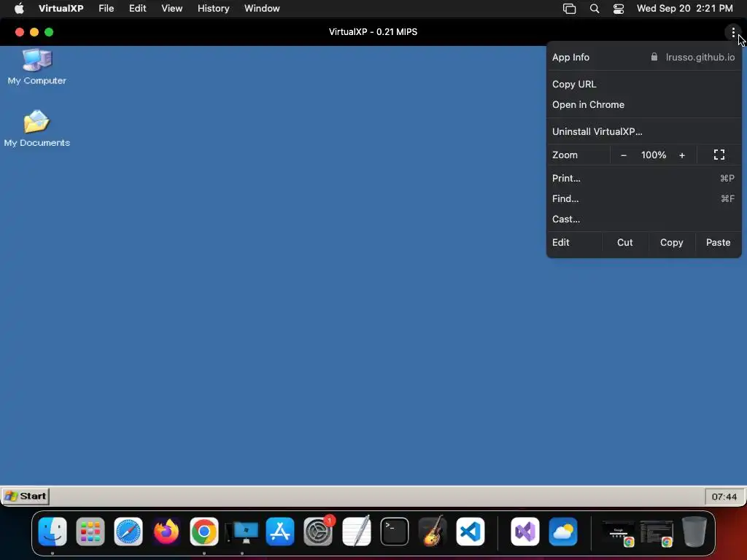This screenshot has width=747, height=560.
Task: Click the three-dot app menu button
Action: click(733, 32)
